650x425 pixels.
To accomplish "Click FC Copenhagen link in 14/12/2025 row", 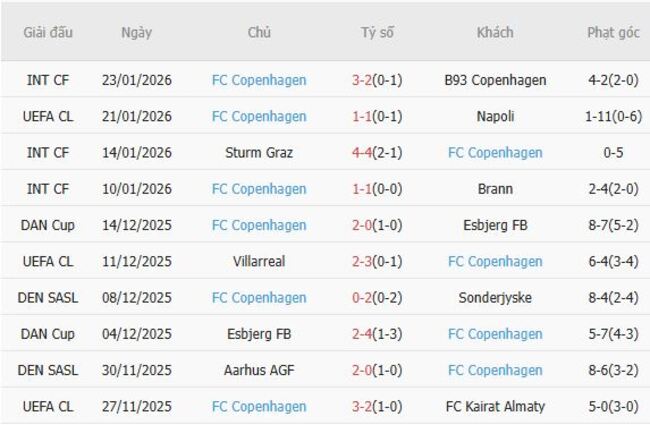I will point(259,225).
